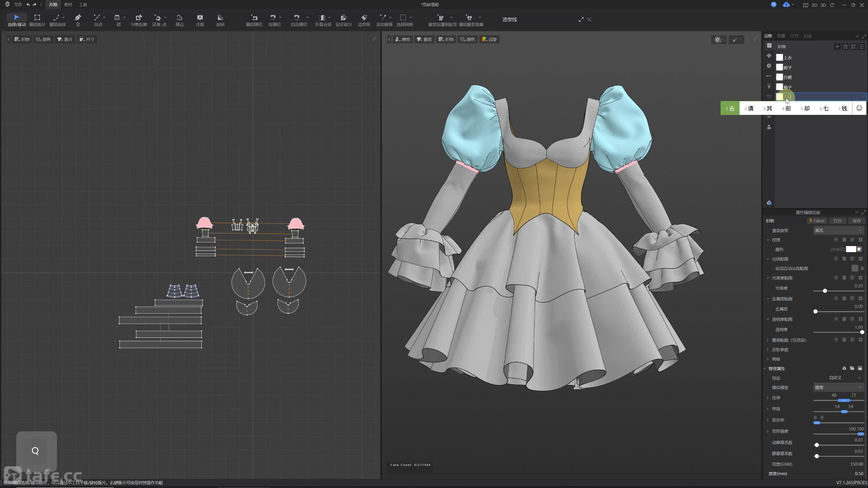
Task: Click the 打开 button in properties
Action: pyautogui.click(x=837, y=221)
